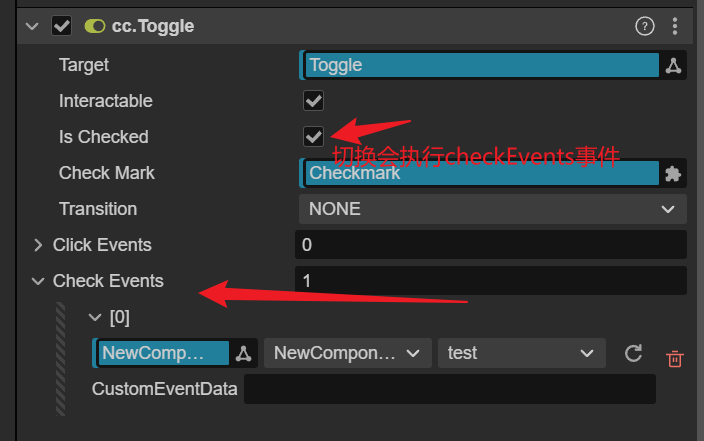The height and width of the screenshot is (441, 704).
Task: Collapse the cc.Toggle component section
Action: pos(32,27)
